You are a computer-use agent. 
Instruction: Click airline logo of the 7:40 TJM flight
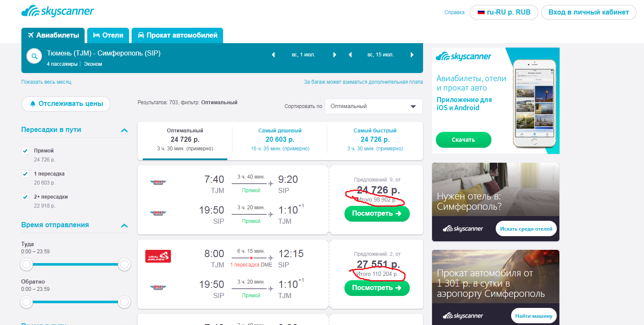click(158, 182)
